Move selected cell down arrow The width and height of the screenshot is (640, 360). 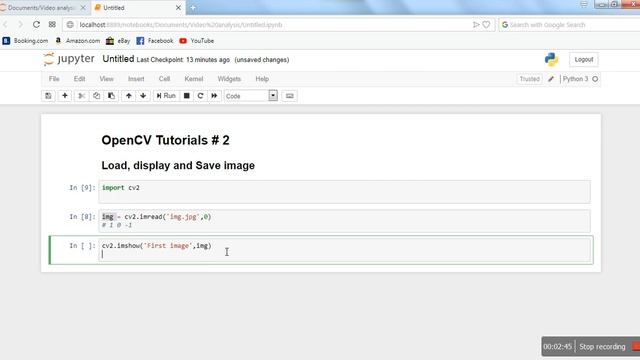143,96
